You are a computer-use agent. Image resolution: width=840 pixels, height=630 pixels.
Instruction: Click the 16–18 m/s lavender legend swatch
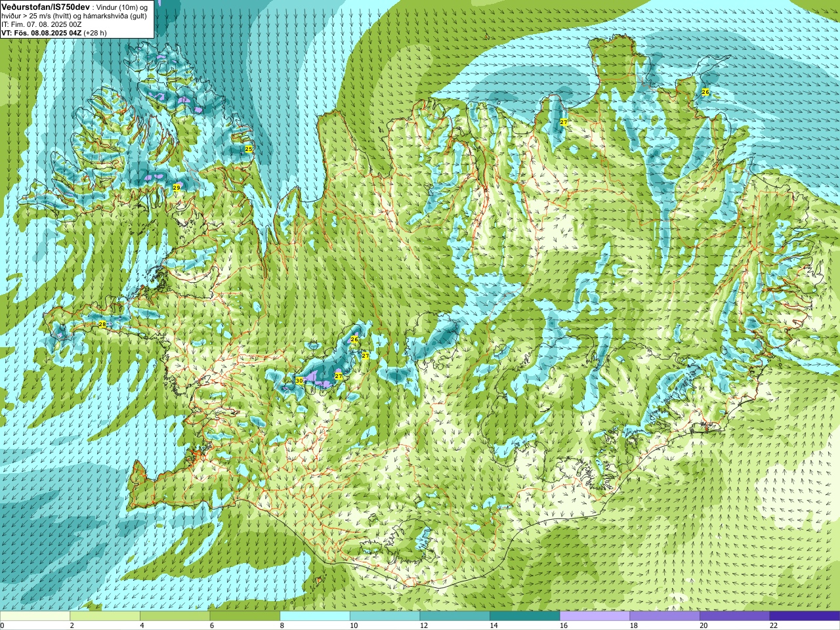click(595, 616)
